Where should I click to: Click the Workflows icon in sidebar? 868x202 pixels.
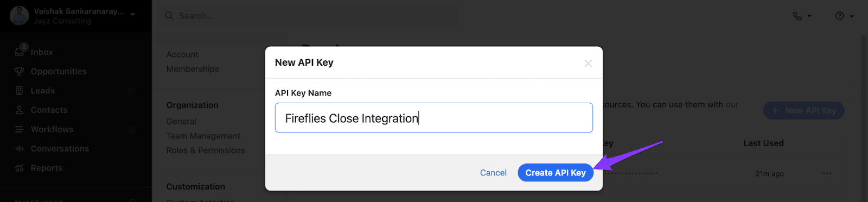20,129
